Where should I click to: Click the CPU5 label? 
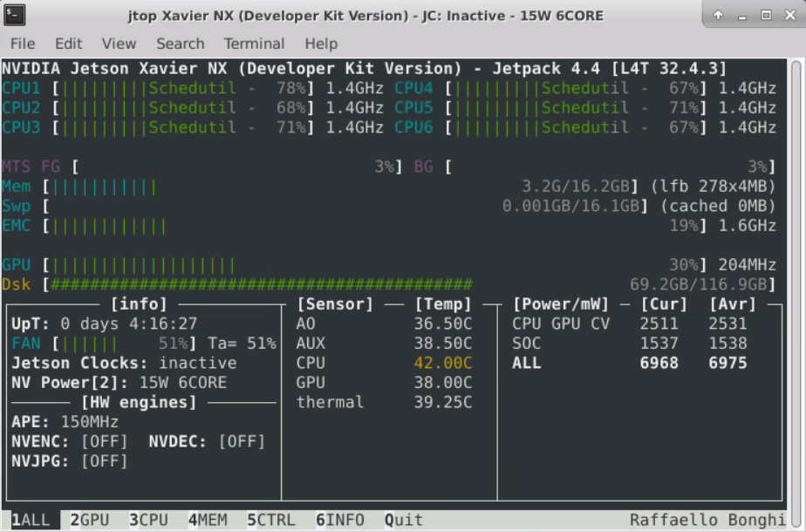[x=413, y=108]
